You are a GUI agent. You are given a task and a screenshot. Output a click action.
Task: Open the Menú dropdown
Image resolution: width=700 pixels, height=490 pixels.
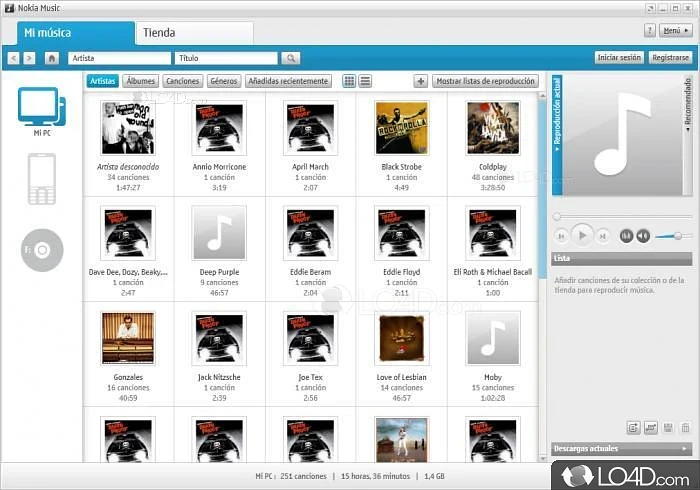[x=675, y=30]
